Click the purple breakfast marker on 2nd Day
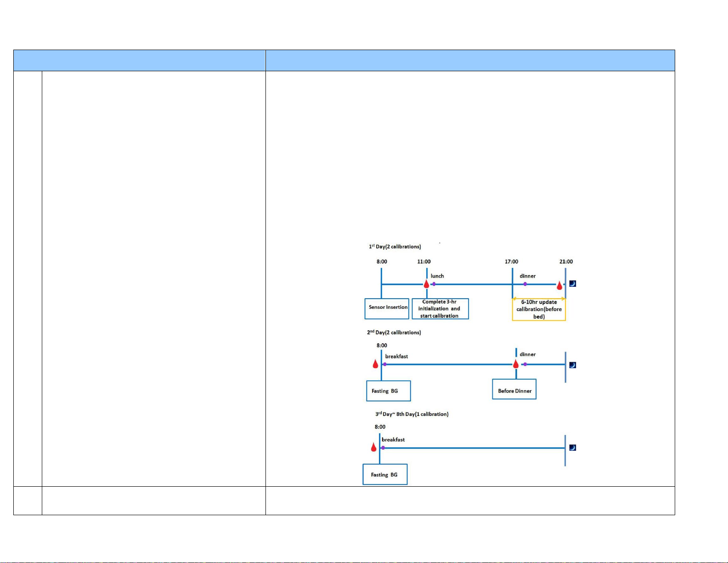 point(385,364)
